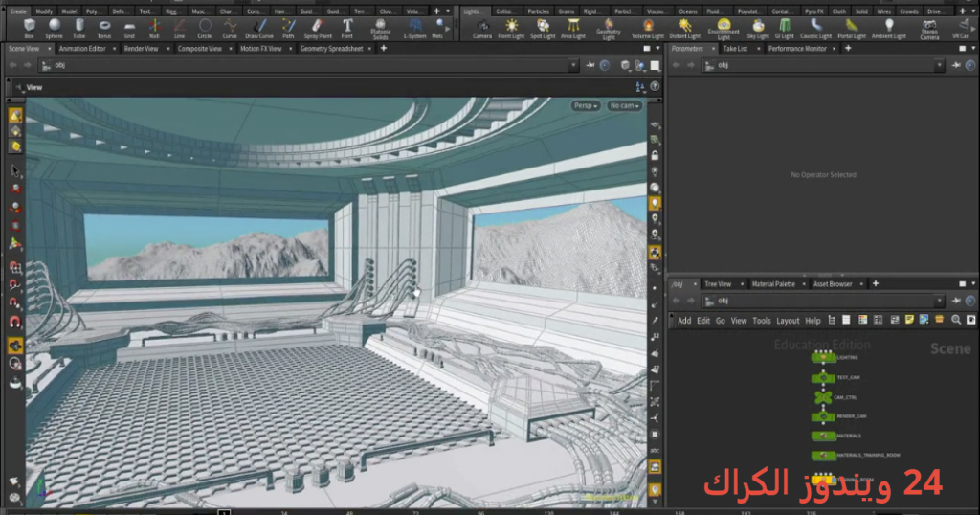This screenshot has width=980, height=515.
Task: Toggle the highlighted lightbulb in viewport toolbar
Action: pyautogui.click(x=655, y=203)
